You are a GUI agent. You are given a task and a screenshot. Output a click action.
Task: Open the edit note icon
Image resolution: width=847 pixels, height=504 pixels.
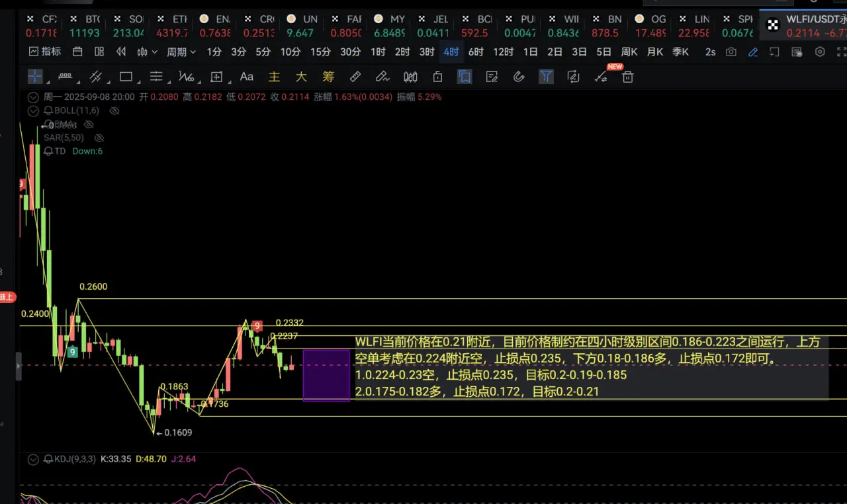point(492,77)
